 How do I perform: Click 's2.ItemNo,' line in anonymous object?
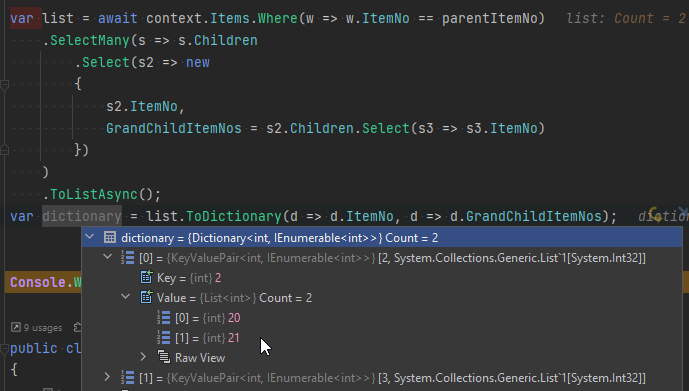coord(145,106)
